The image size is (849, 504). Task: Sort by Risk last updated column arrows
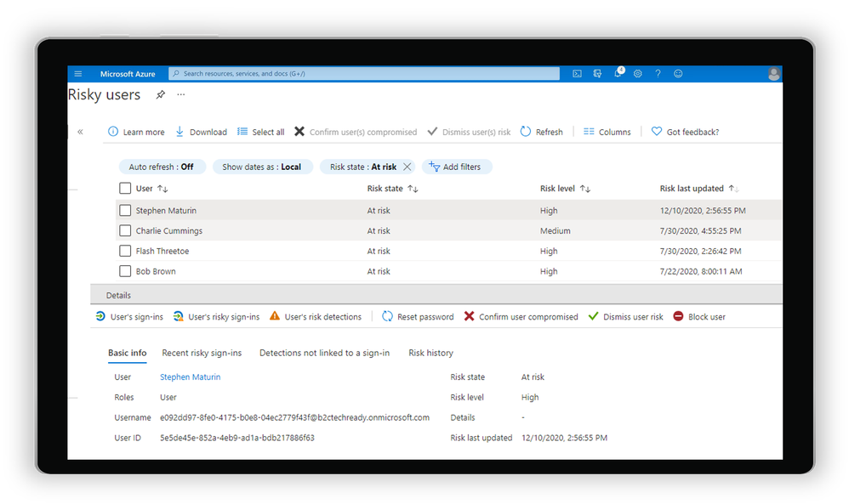tap(733, 189)
